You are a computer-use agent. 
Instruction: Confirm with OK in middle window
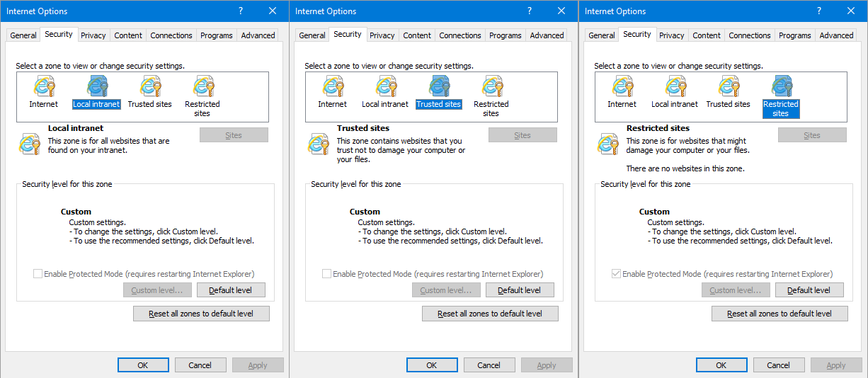tap(432, 365)
